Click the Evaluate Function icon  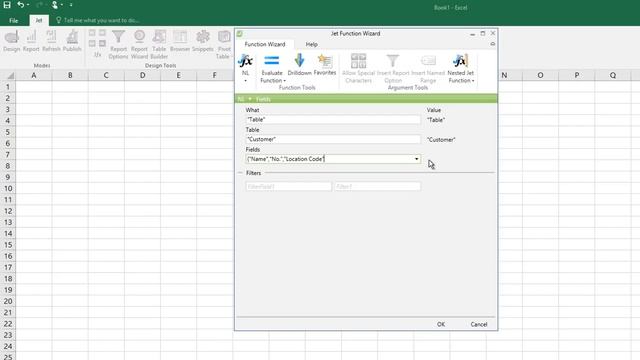click(x=271, y=61)
